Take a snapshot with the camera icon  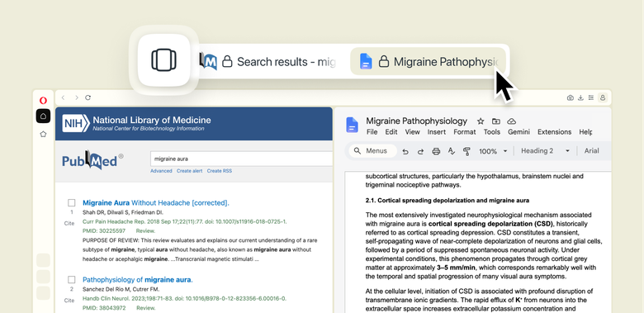(570, 97)
